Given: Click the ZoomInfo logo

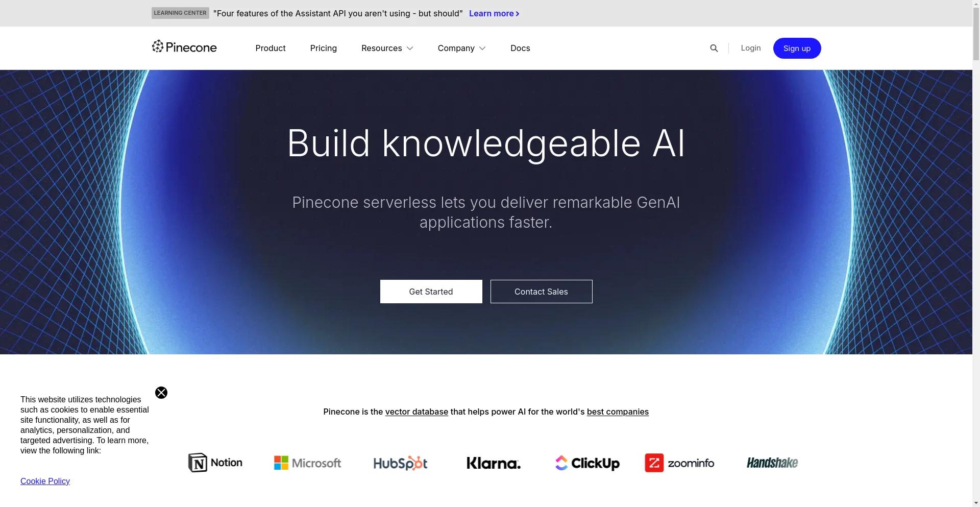Looking at the screenshot, I should [679, 463].
